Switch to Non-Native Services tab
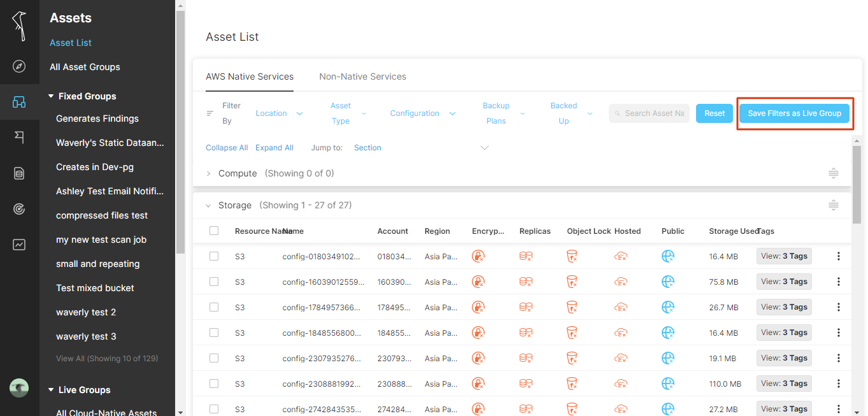This screenshot has width=868, height=416. [x=362, y=76]
